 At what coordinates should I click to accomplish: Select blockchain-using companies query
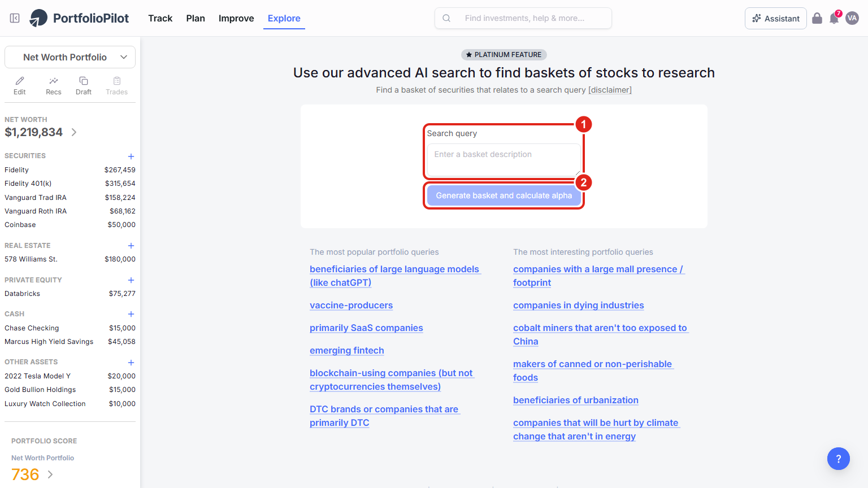(392, 380)
